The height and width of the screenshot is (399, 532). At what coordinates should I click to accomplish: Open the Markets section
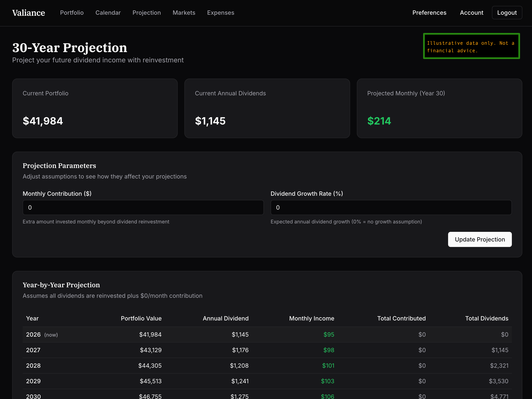184,13
